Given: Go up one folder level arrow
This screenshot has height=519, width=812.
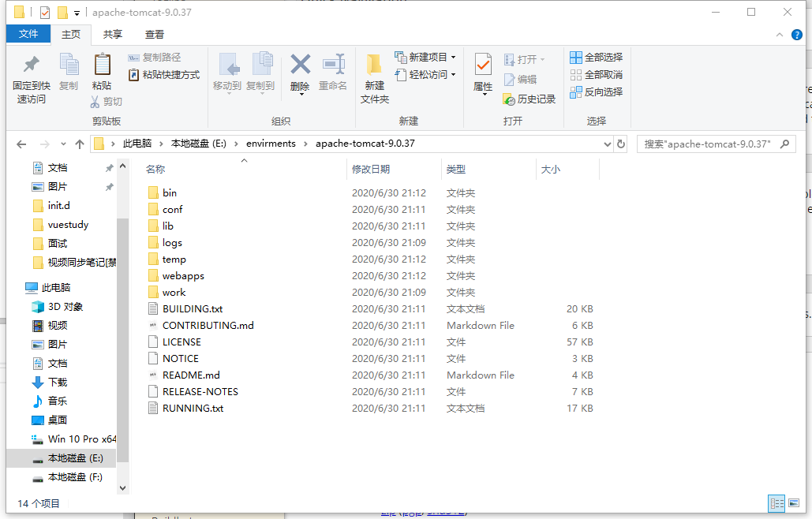Looking at the screenshot, I should click(x=79, y=144).
